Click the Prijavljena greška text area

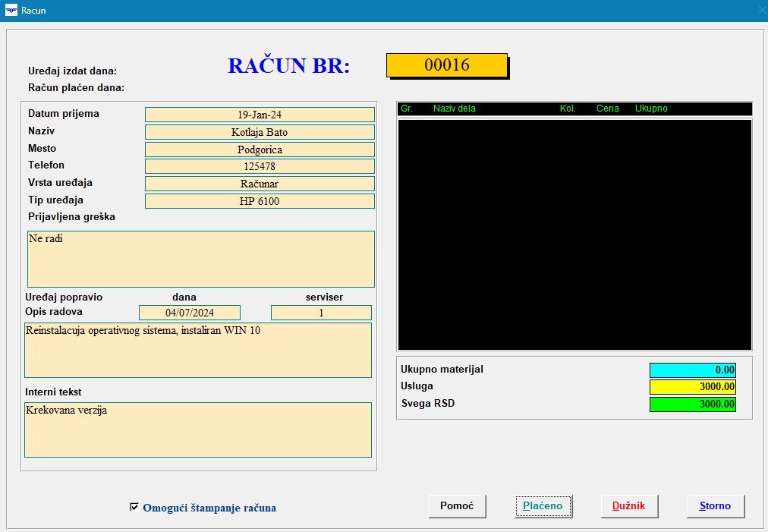(200, 259)
